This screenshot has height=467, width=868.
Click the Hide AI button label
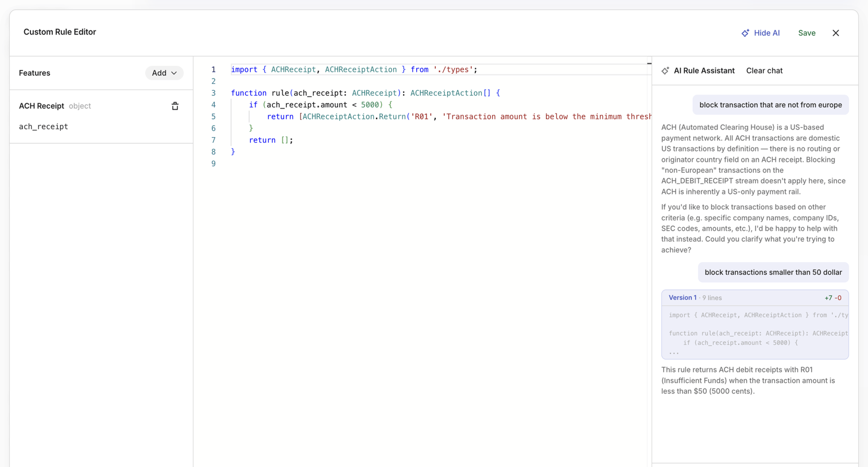[767, 33]
